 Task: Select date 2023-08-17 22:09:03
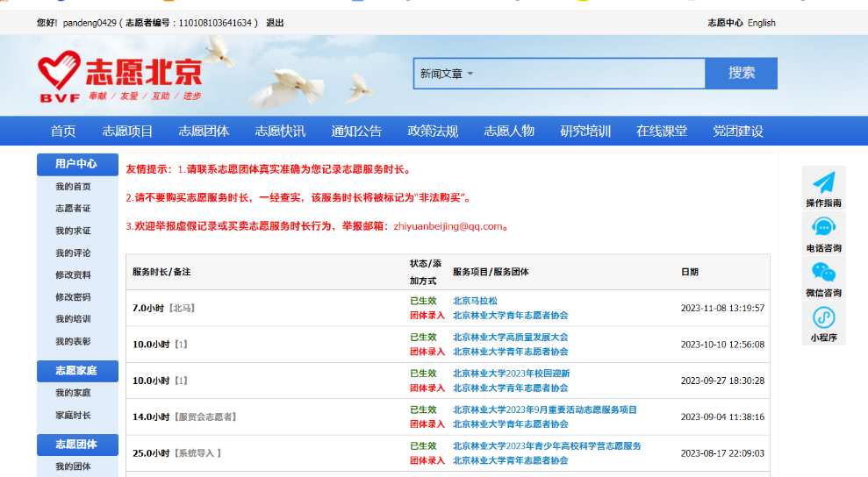[722, 453]
